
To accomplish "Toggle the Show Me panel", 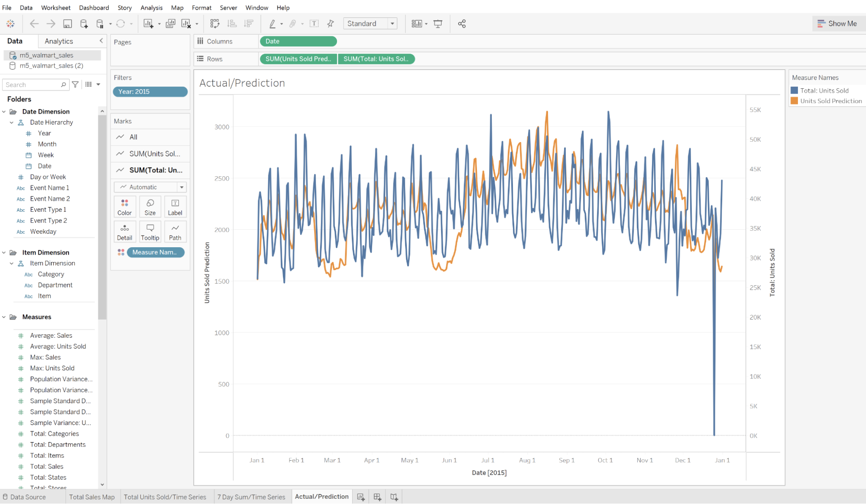I will pyautogui.click(x=837, y=24).
